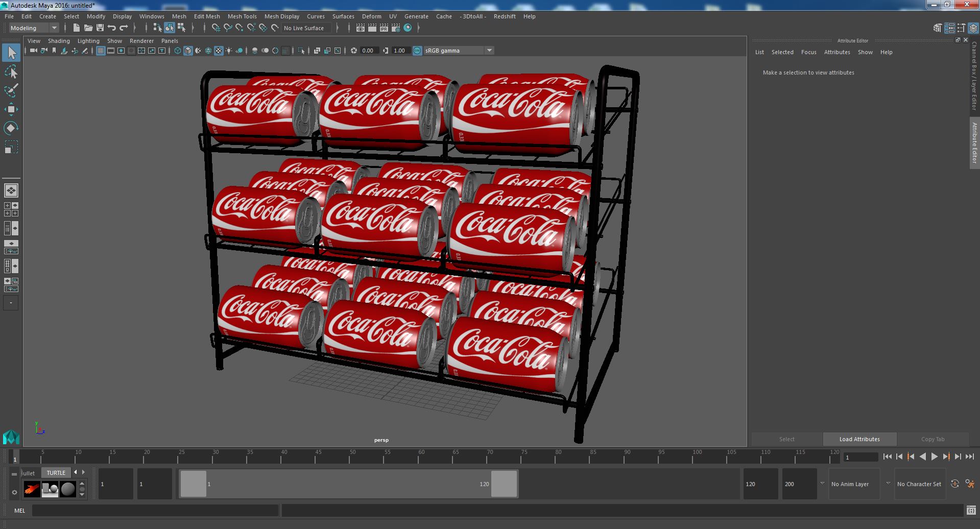
Task: Open the viewport Lighting menu
Action: point(88,41)
